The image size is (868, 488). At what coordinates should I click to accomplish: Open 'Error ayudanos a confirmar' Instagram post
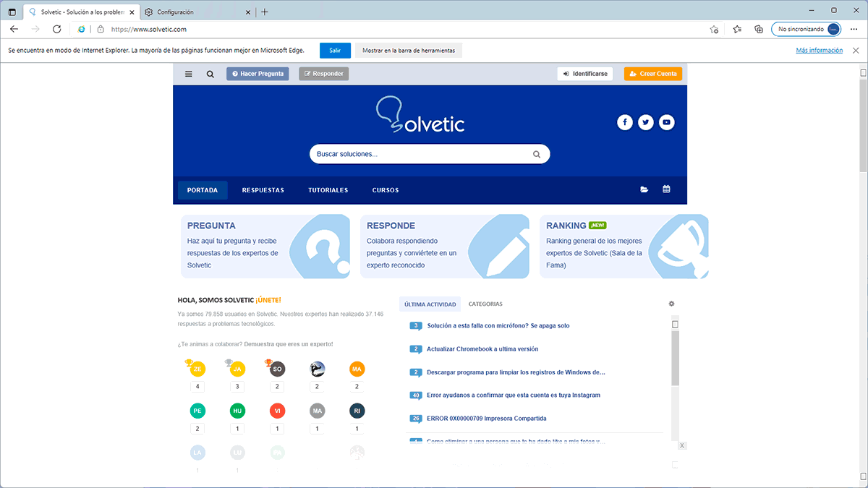[x=514, y=395]
